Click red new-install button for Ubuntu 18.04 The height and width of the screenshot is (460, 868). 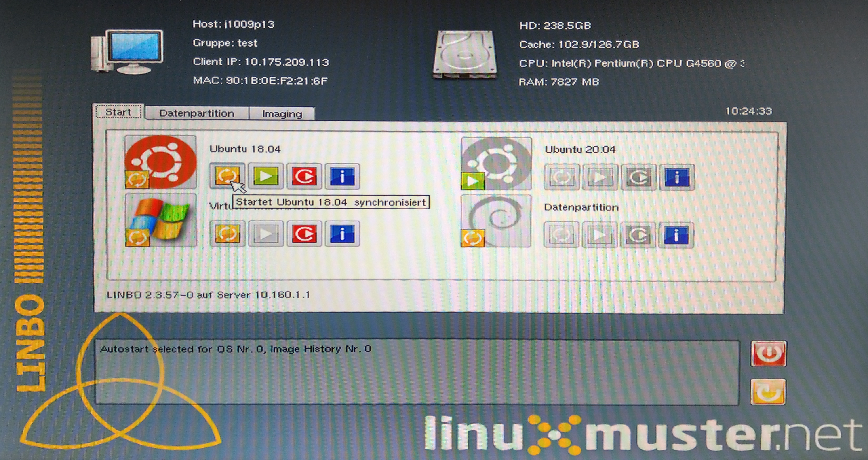point(304,176)
